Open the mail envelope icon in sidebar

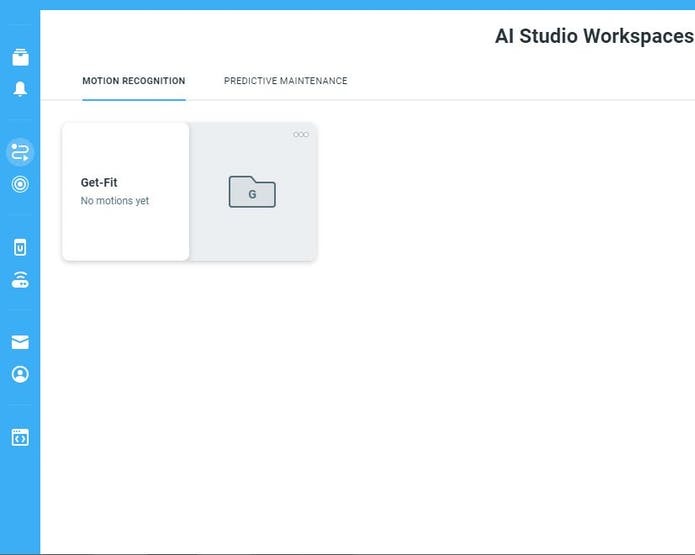click(x=20, y=342)
